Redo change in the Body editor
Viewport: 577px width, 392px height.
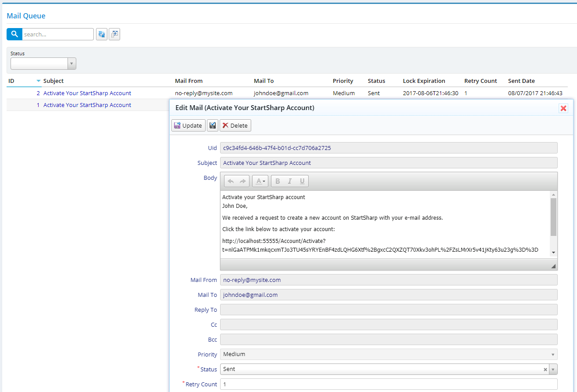242,181
